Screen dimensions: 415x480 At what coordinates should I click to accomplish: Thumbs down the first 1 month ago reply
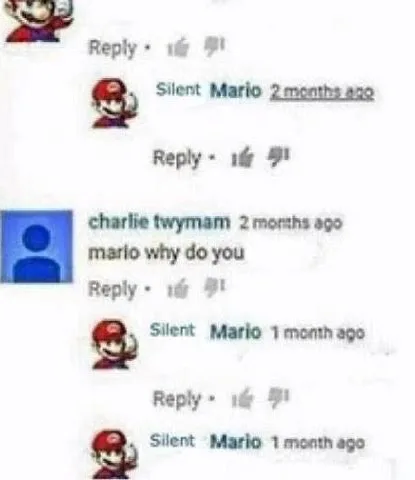(279, 397)
